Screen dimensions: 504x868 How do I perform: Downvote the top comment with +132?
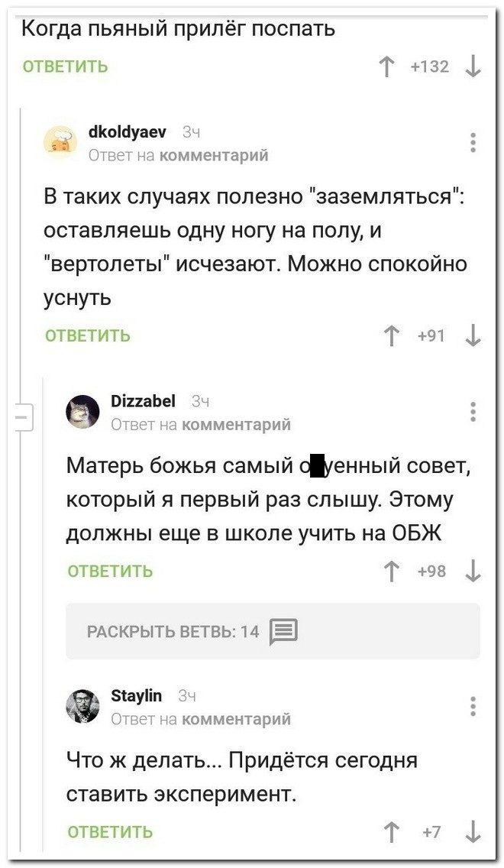473,67
